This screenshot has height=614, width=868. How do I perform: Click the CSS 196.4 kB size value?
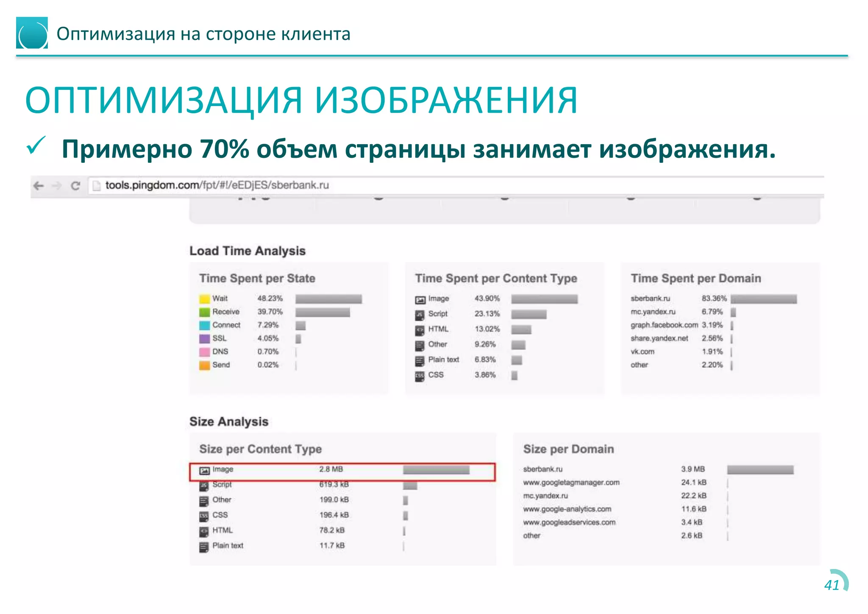334,515
